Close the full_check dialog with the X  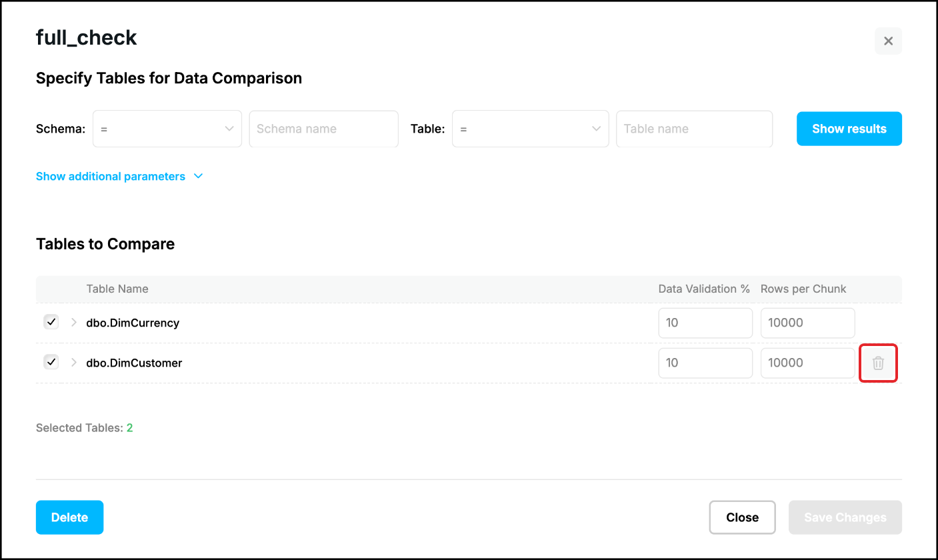coord(888,41)
